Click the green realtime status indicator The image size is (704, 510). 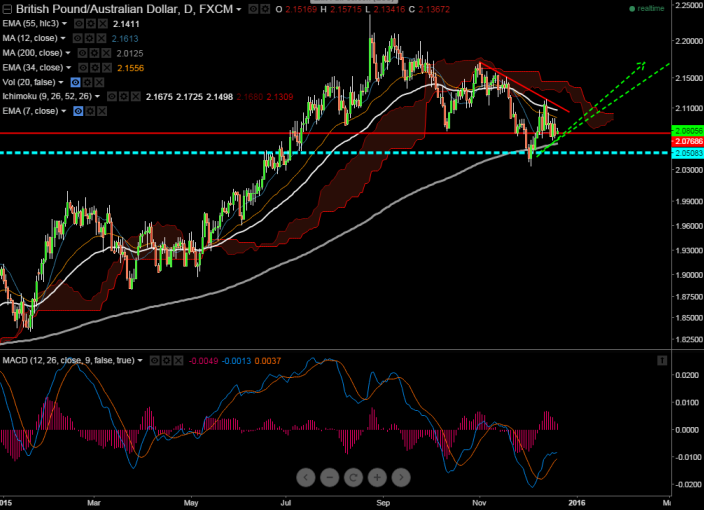click(647, 9)
